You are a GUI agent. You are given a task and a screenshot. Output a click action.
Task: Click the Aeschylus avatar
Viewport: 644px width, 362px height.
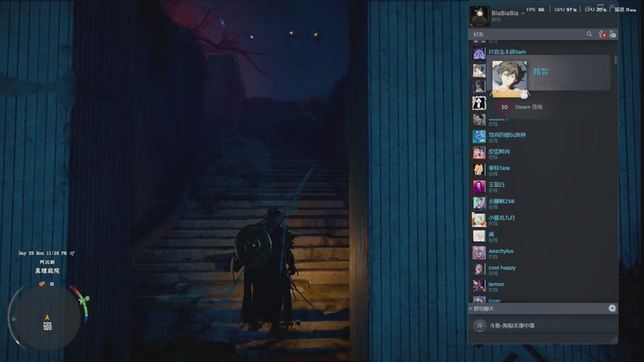479,253
